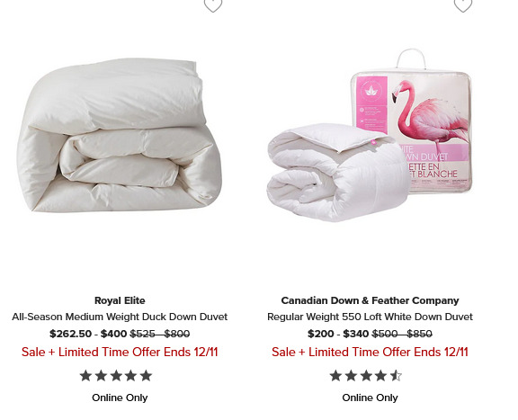Image resolution: width=518 pixels, height=420 pixels.
Task: Click the struck-through $525 - $800 price
Action: click(x=160, y=334)
